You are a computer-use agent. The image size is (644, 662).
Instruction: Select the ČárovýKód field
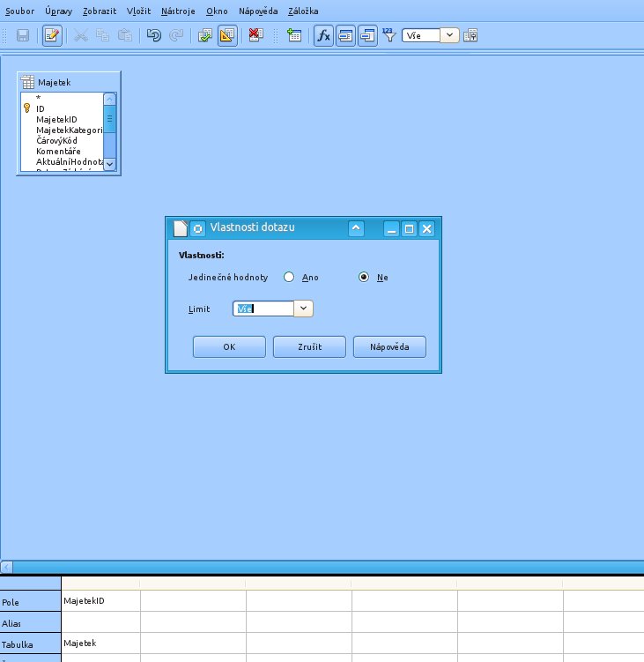56,140
